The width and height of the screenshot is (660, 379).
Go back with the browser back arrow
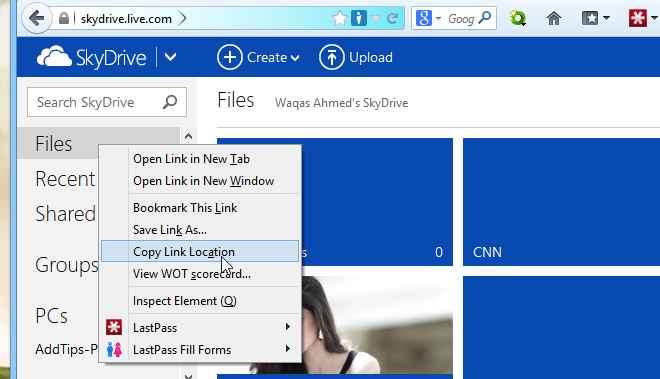[37, 18]
